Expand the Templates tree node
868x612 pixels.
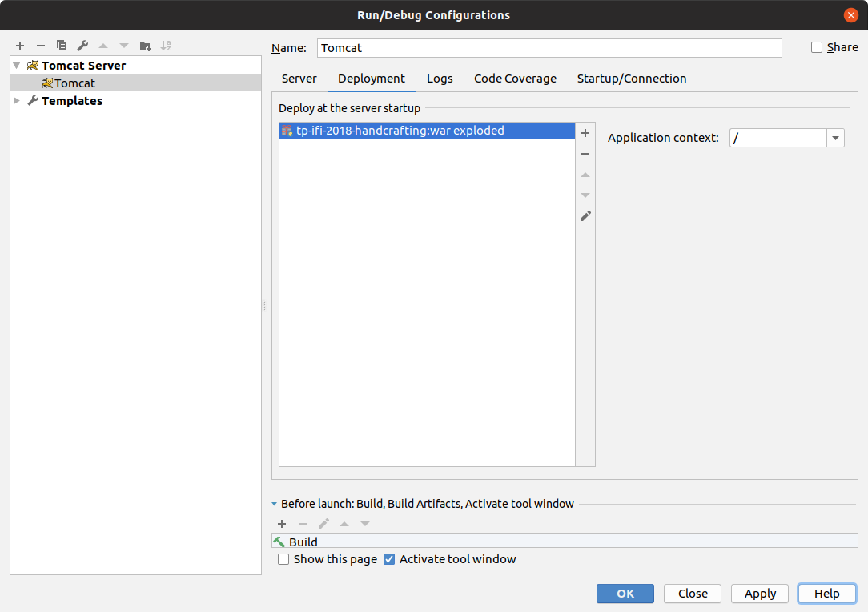17,101
